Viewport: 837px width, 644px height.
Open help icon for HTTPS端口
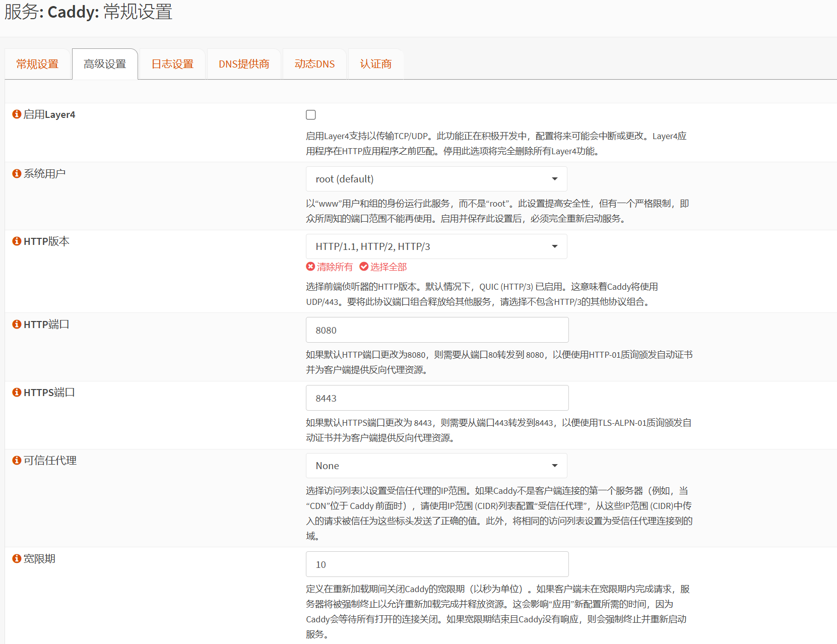pos(17,392)
